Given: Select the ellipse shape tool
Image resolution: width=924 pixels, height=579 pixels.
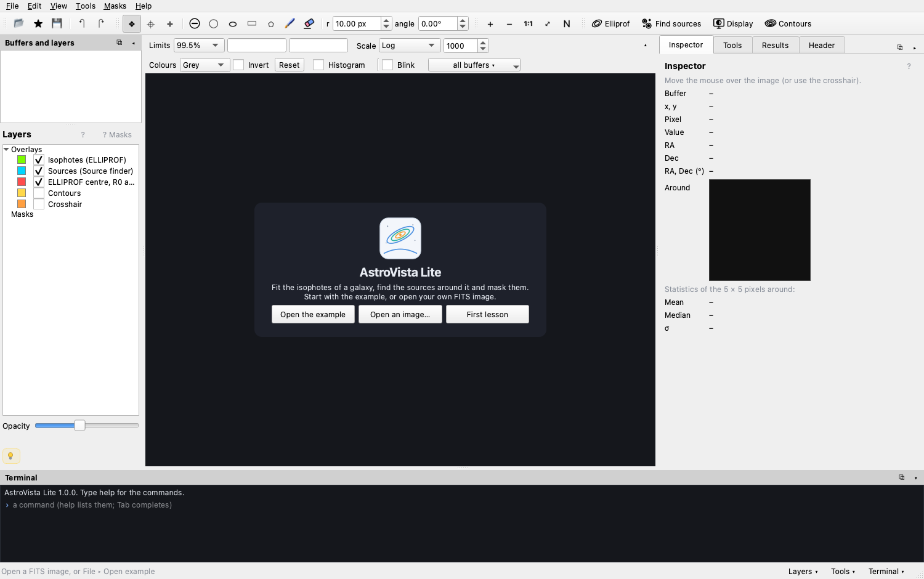Looking at the screenshot, I should coord(233,24).
